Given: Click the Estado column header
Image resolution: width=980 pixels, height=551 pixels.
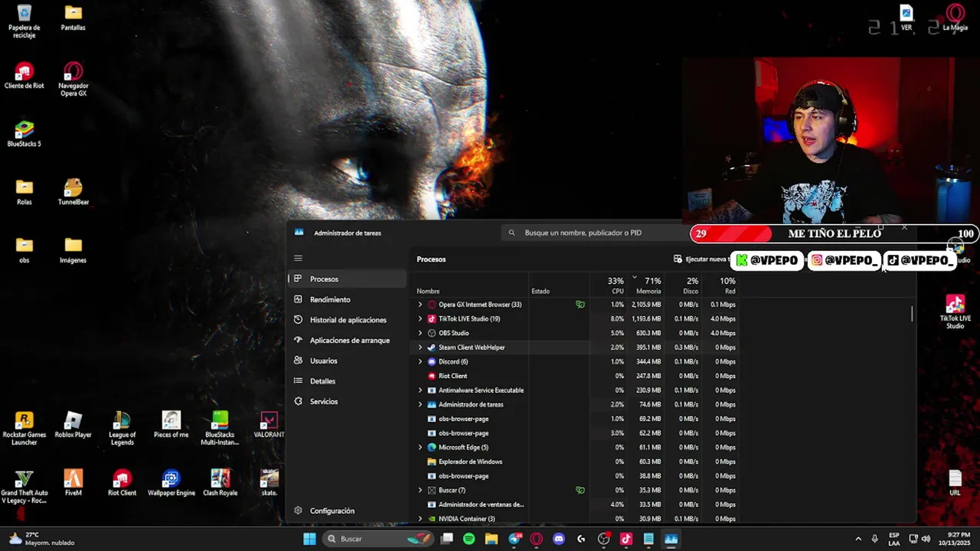Looking at the screenshot, I should [x=559, y=285].
